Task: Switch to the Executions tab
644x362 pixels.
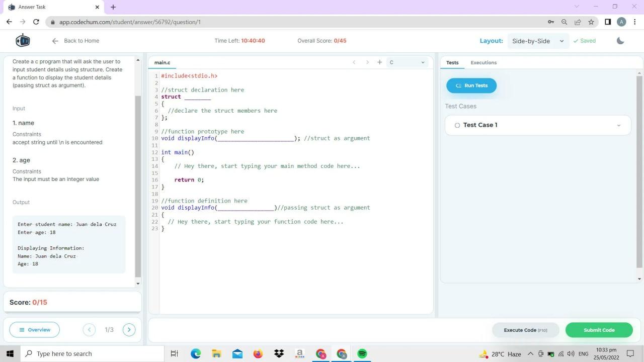Action: click(x=483, y=62)
